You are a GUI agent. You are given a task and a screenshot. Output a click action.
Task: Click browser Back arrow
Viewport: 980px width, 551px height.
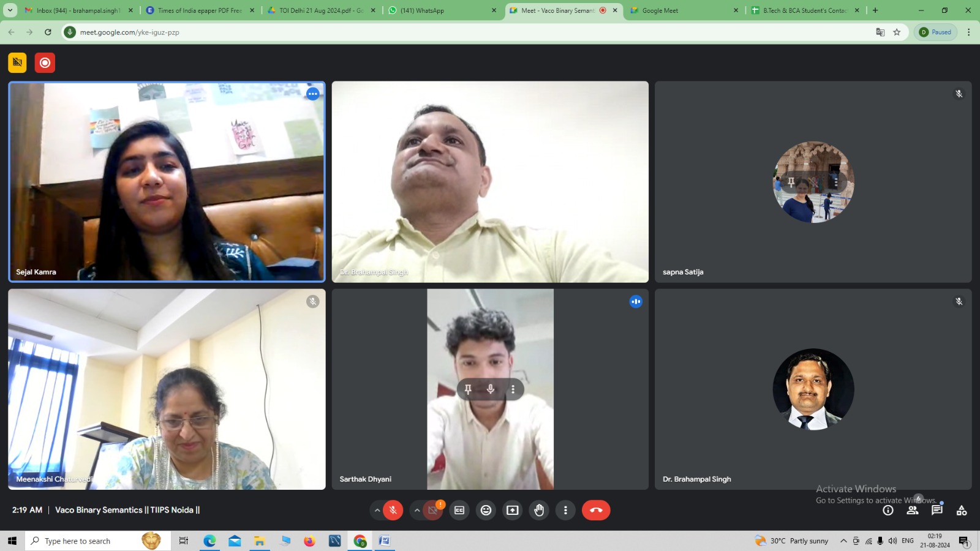tap(11, 32)
